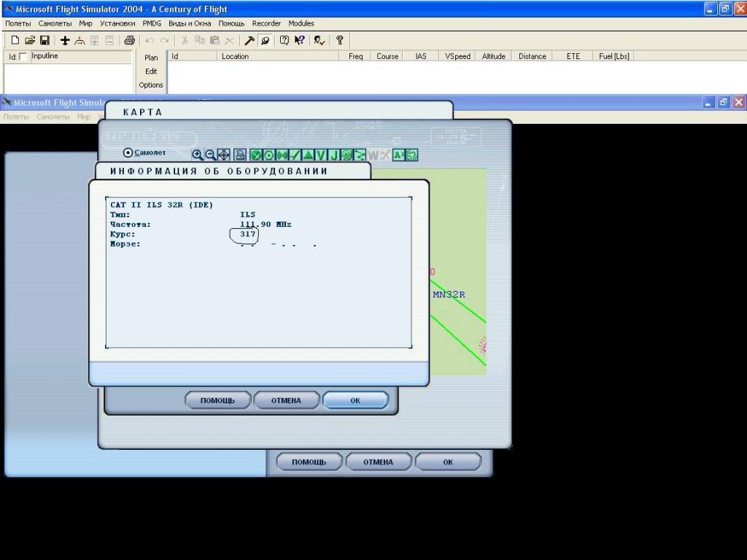Open the PMDG menu

point(152,23)
